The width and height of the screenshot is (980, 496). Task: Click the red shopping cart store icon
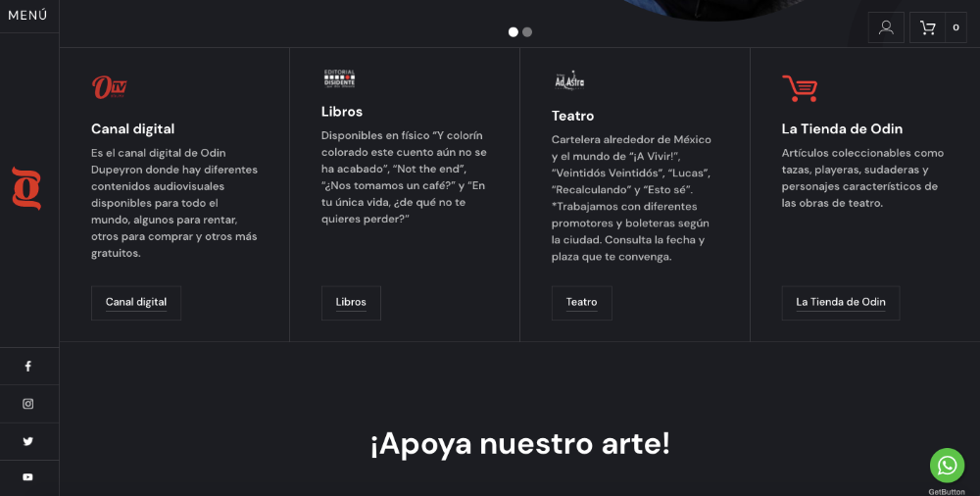click(799, 88)
